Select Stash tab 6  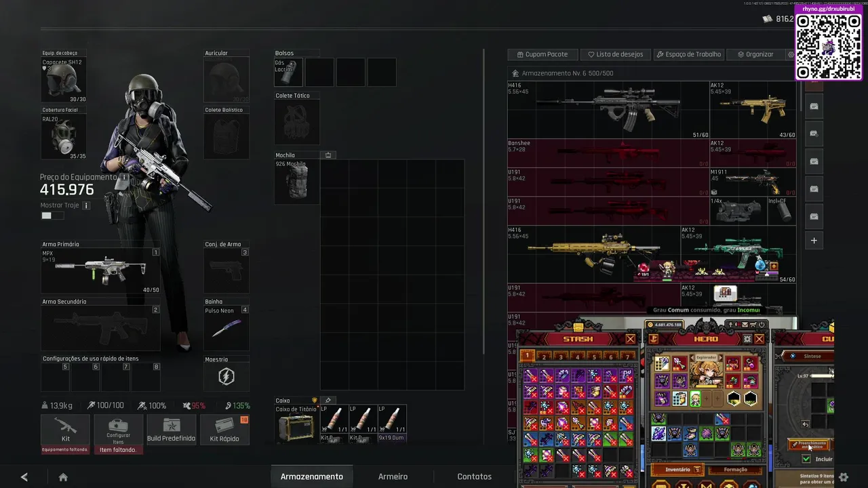click(x=612, y=357)
